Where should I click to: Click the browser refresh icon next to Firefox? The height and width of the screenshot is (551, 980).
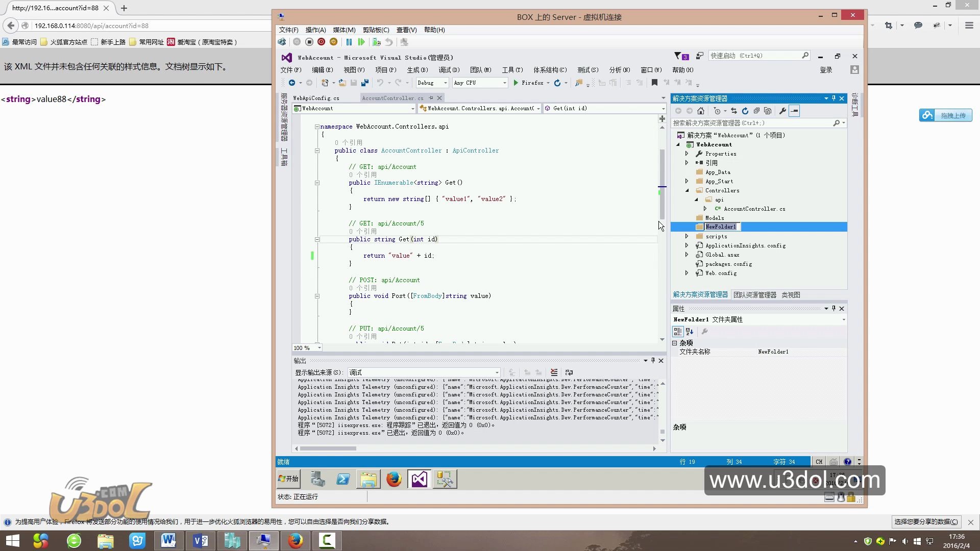[x=557, y=83]
